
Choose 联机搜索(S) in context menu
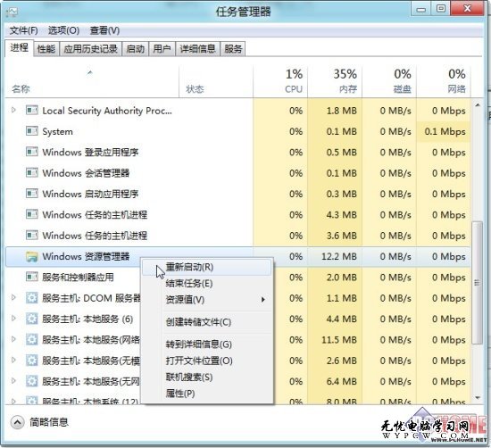207,377
